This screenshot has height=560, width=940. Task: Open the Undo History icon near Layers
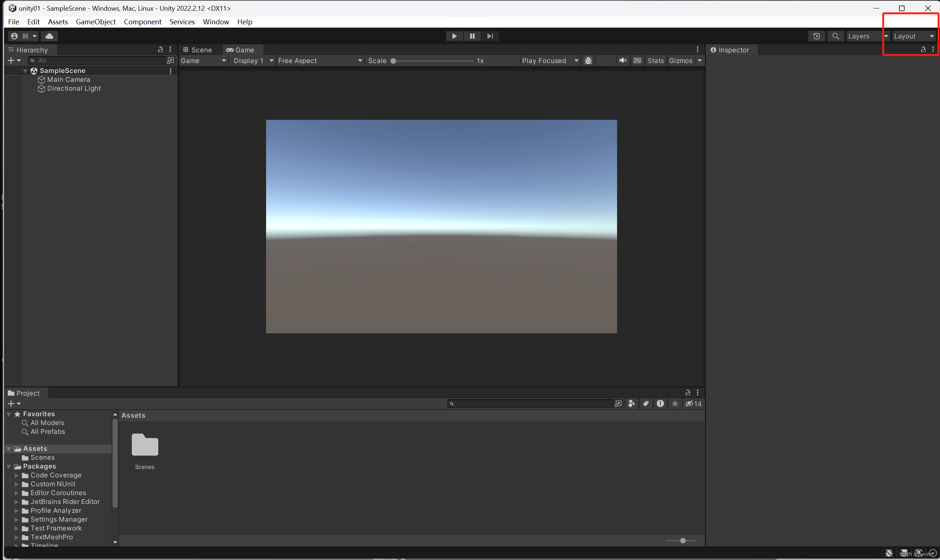tap(816, 36)
